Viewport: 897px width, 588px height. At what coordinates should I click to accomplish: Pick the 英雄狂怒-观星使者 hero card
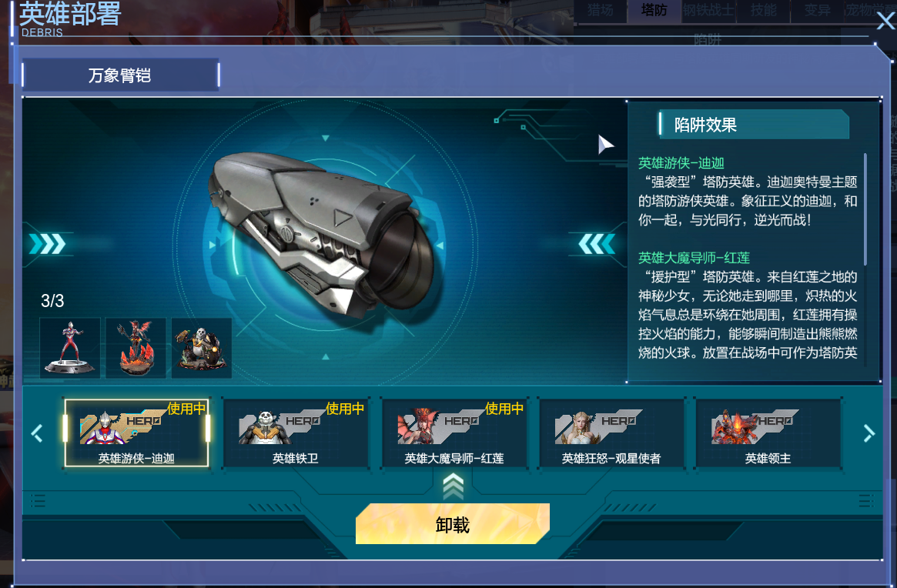pos(611,433)
